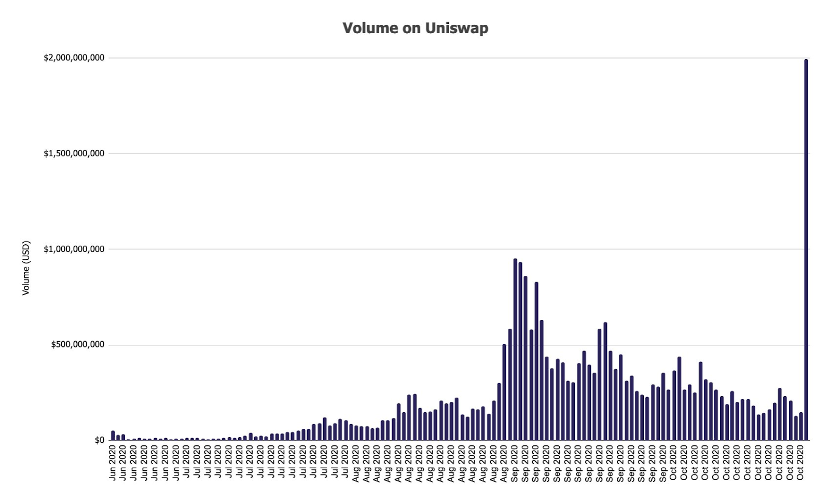Image resolution: width=830 pixels, height=504 pixels.
Task: Click the "$1,000,000,000" y-axis label
Action: click(x=74, y=249)
